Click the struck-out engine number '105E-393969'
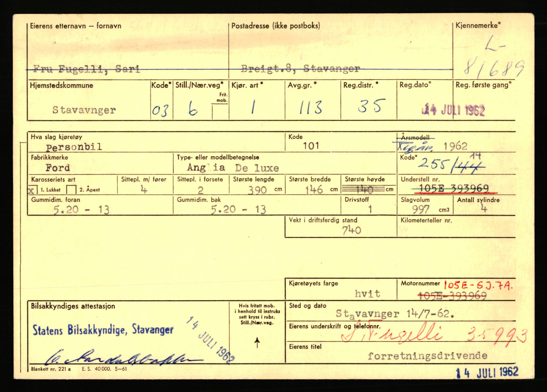547x392 pixels. (452, 296)
